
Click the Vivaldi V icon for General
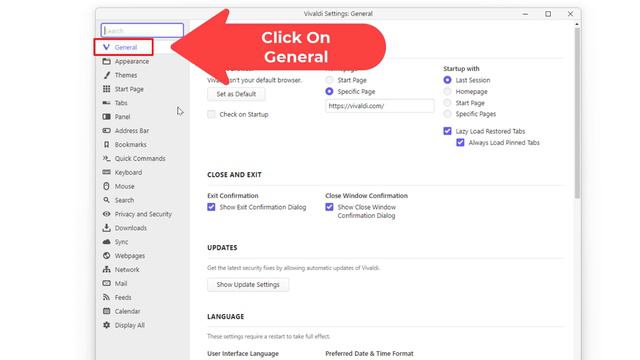pos(106,47)
